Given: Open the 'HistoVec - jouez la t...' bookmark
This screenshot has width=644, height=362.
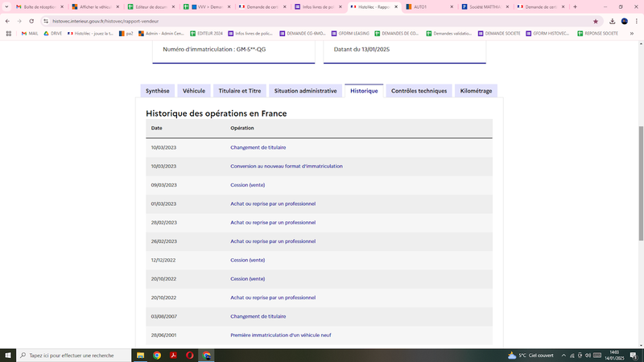Looking at the screenshot, I should [90, 33].
